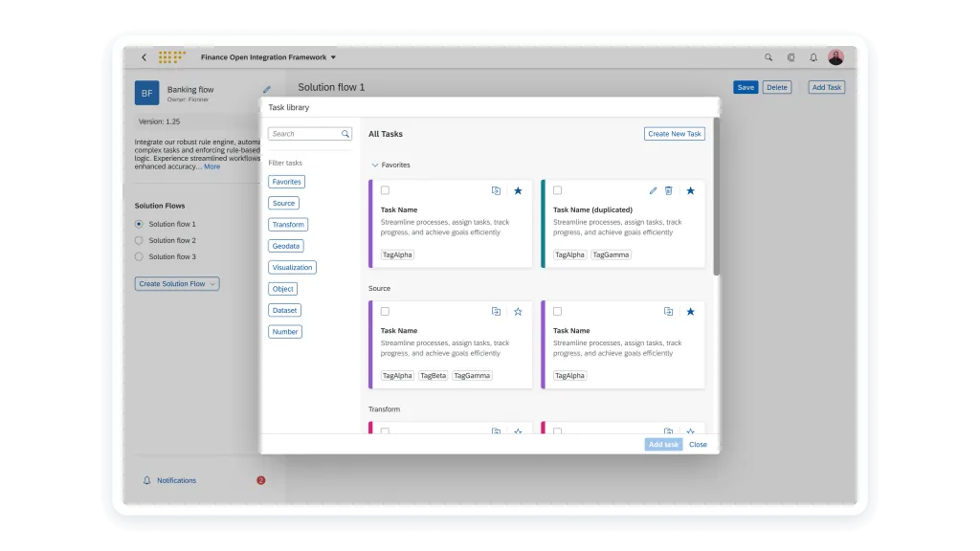Click Add task in dialog footer

pos(663,444)
